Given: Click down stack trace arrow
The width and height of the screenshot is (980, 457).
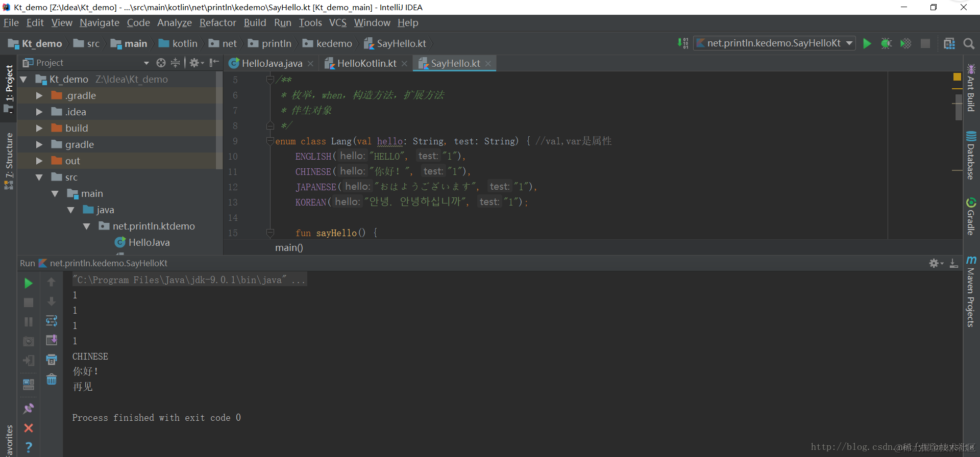Looking at the screenshot, I should [x=51, y=301].
